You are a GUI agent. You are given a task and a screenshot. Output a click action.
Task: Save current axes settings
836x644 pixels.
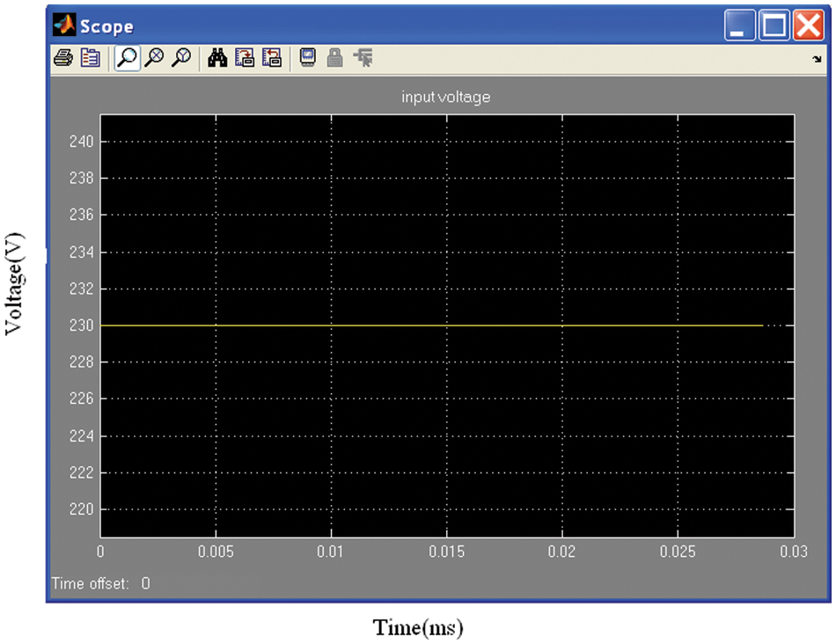click(246, 59)
